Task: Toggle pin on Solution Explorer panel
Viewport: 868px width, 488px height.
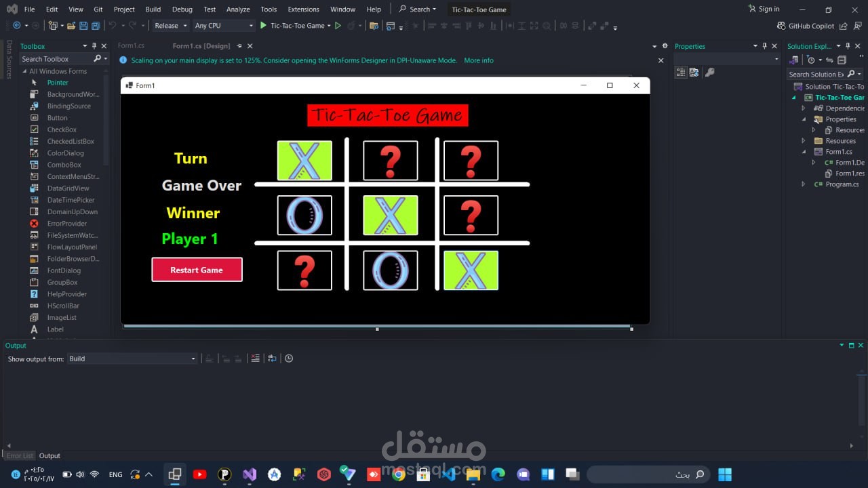Action: [x=848, y=46]
